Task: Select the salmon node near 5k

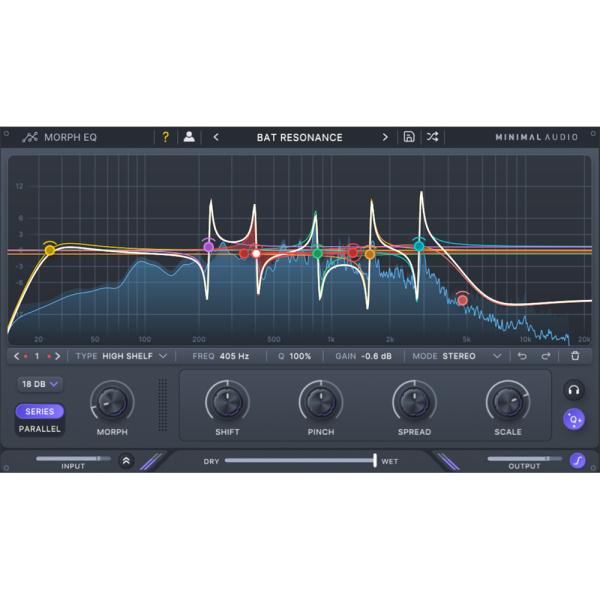Action: coord(463,300)
